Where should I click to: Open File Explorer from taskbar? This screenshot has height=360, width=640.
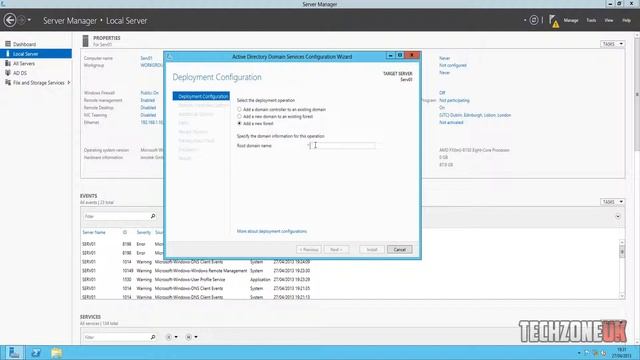point(56,353)
